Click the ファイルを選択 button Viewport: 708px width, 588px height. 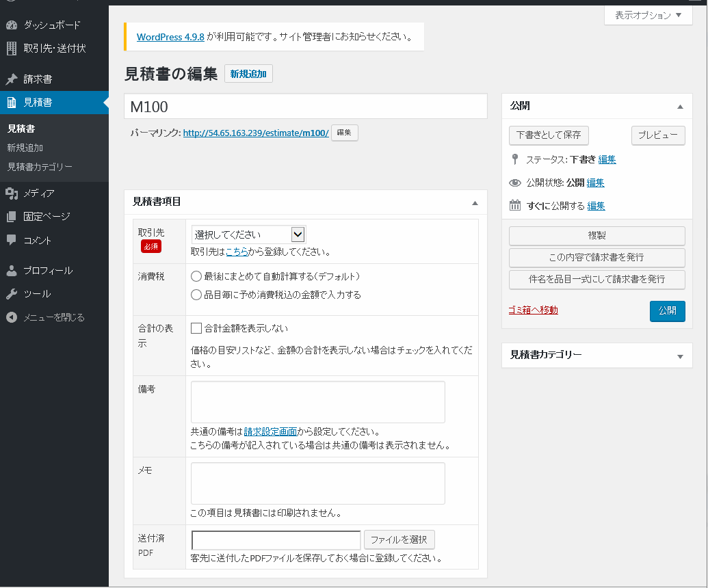click(x=399, y=539)
